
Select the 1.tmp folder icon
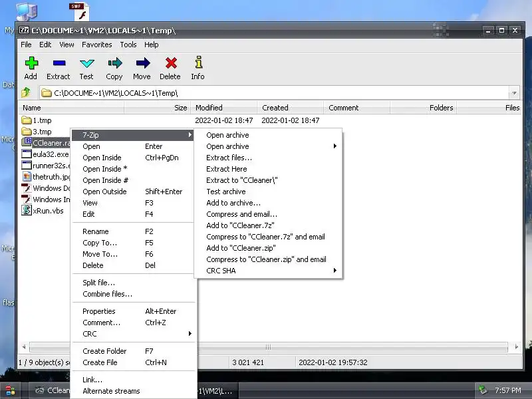(x=27, y=120)
